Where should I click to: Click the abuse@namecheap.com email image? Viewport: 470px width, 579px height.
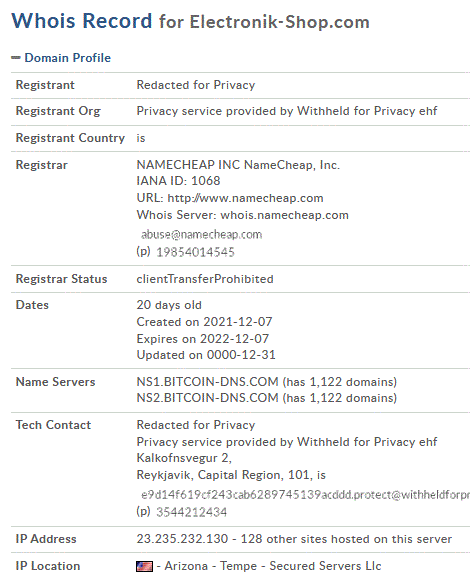pyautogui.click(x=202, y=234)
